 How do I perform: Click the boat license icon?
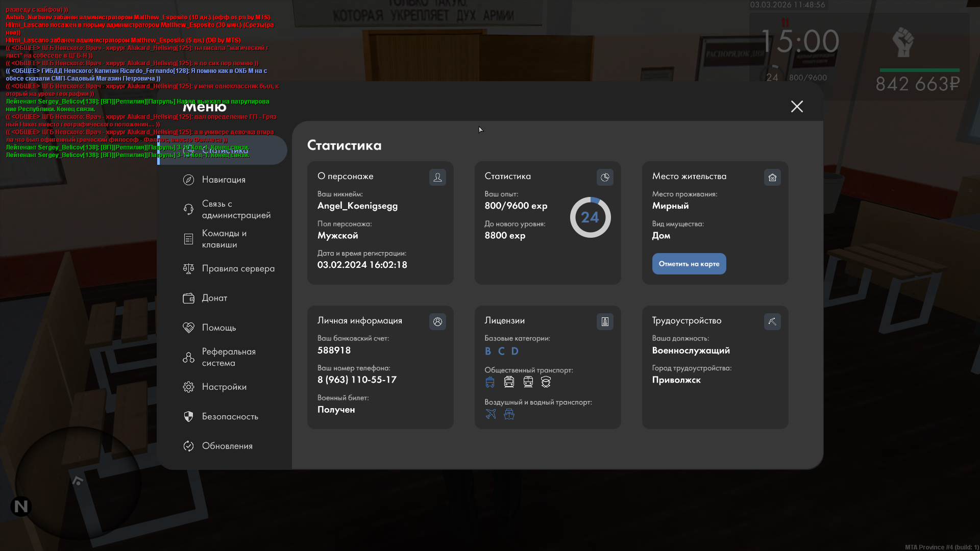click(509, 414)
